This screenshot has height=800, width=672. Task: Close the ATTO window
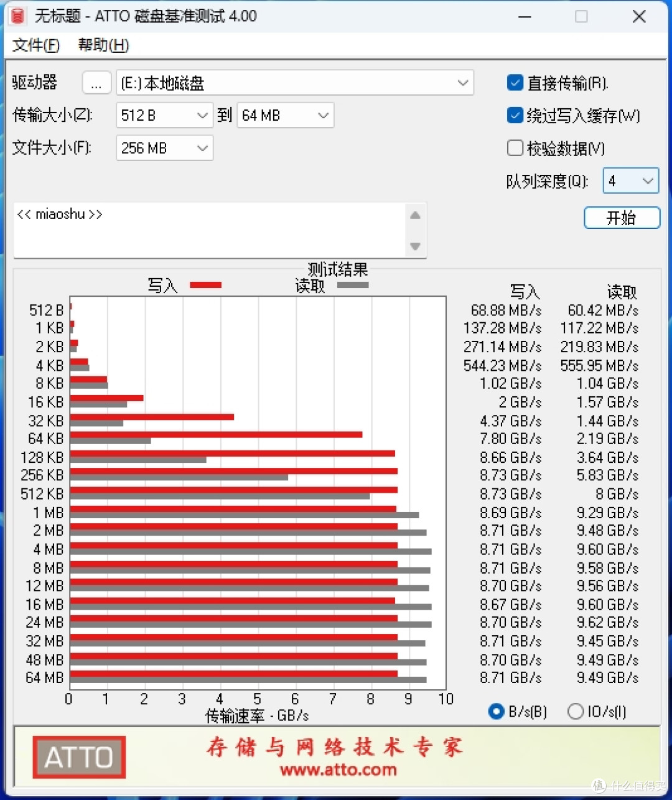coord(639,16)
